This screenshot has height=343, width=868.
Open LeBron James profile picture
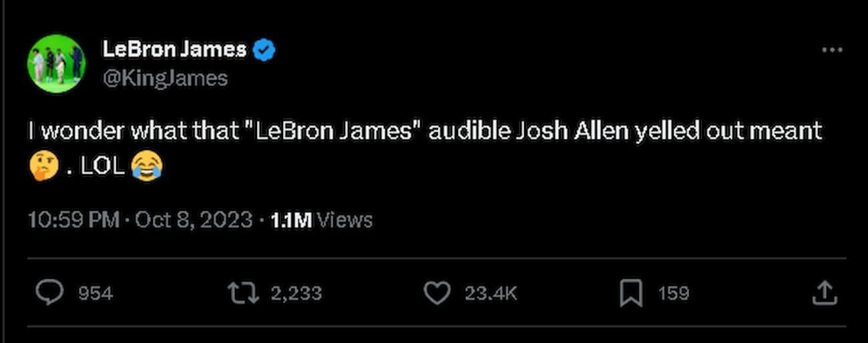56,63
